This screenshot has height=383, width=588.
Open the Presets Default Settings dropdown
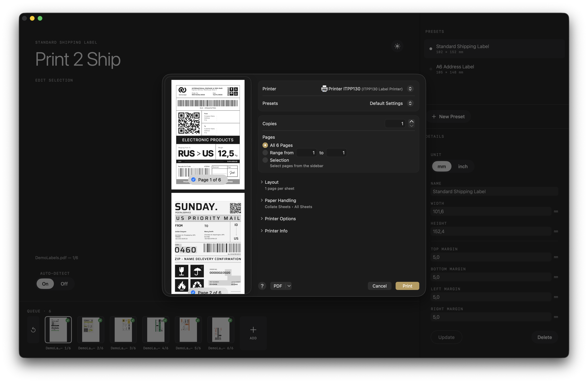(410, 104)
